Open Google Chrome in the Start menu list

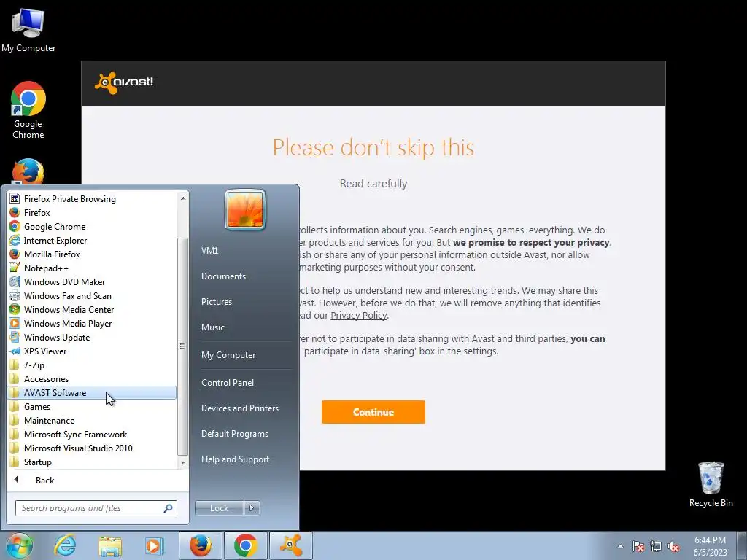click(x=92, y=226)
